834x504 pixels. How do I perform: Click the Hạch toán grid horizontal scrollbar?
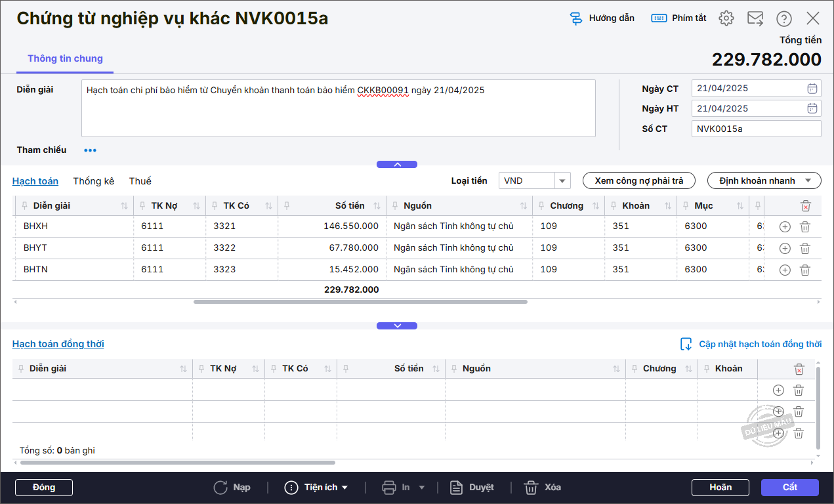tap(360, 302)
